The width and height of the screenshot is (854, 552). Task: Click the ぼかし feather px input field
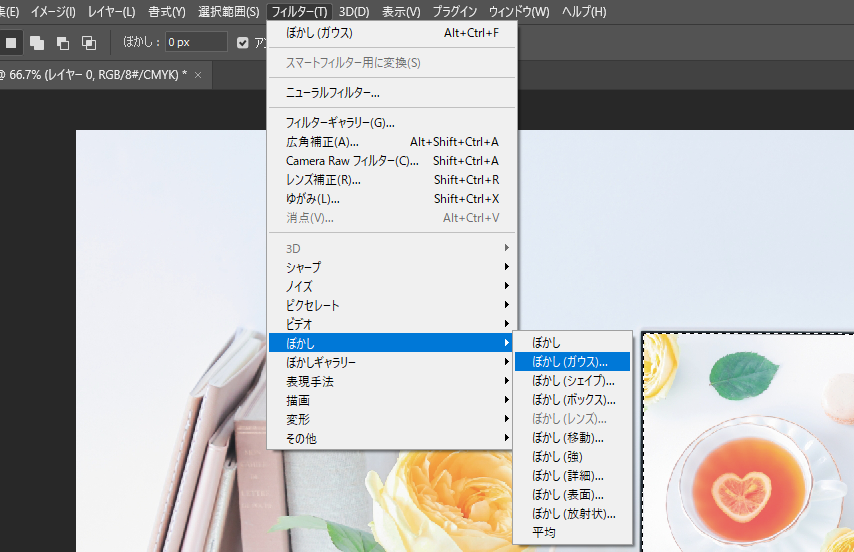click(x=196, y=42)
